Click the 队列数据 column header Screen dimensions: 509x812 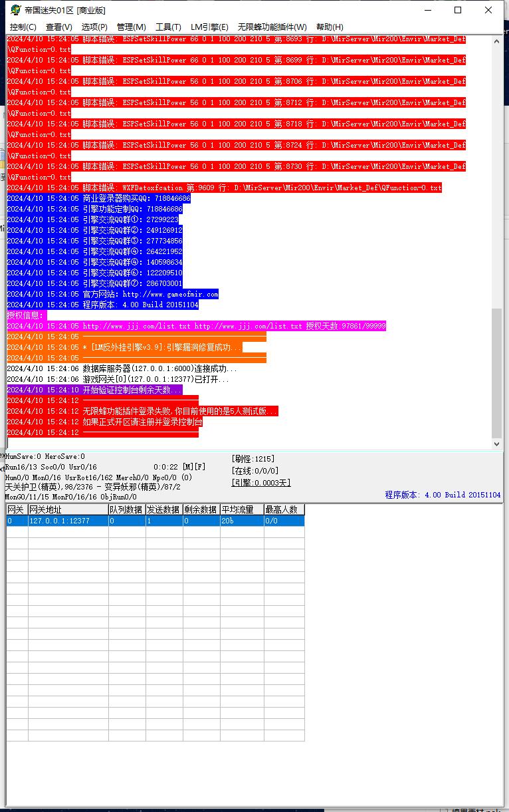tap(127, 509)
